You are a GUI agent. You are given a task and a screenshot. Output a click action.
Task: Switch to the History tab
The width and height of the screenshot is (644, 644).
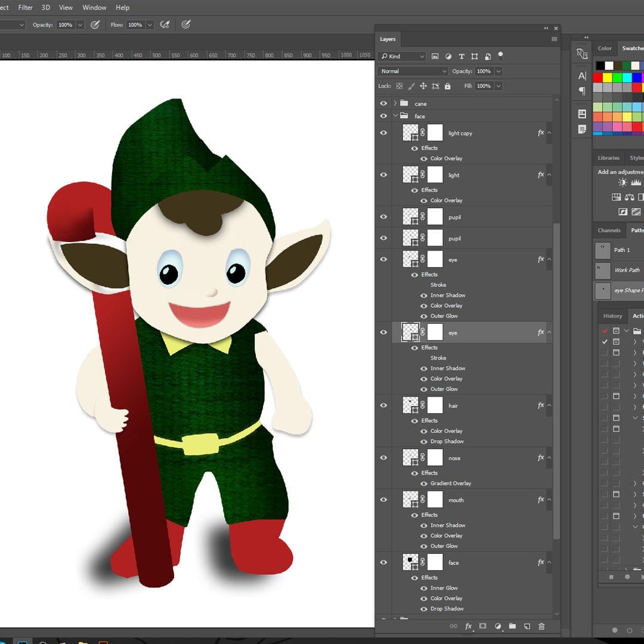(613, 316)
